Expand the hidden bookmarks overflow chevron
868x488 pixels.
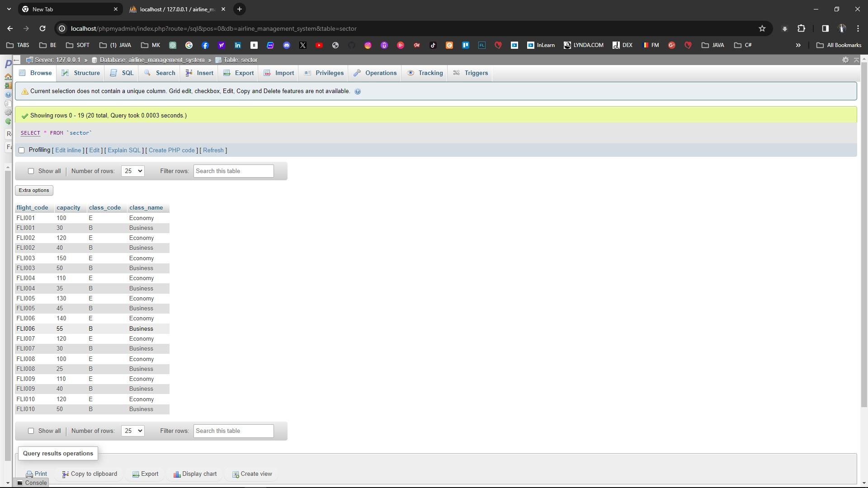798,45
